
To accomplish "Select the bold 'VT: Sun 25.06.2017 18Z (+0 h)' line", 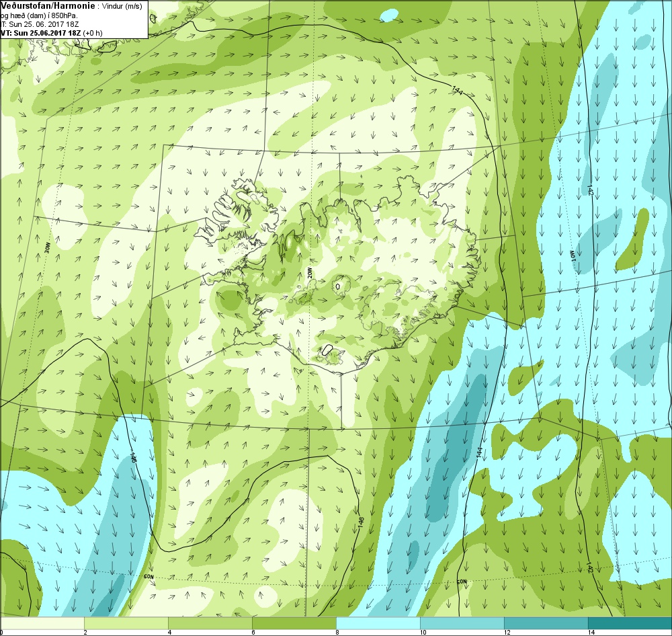I will pyautogui.click(x=51, y=32).
